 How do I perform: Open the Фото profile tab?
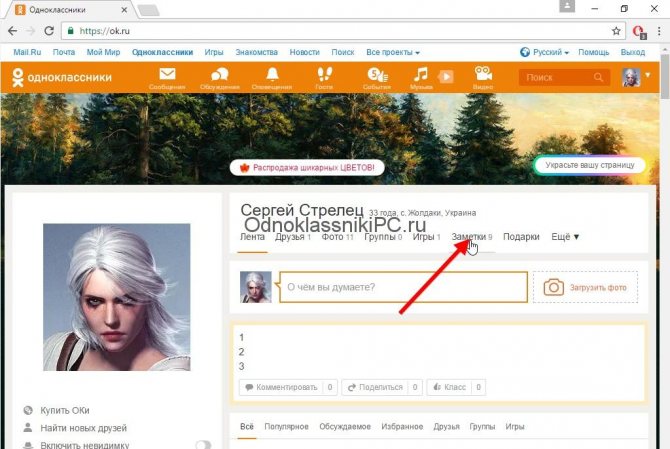pos(338,237)
